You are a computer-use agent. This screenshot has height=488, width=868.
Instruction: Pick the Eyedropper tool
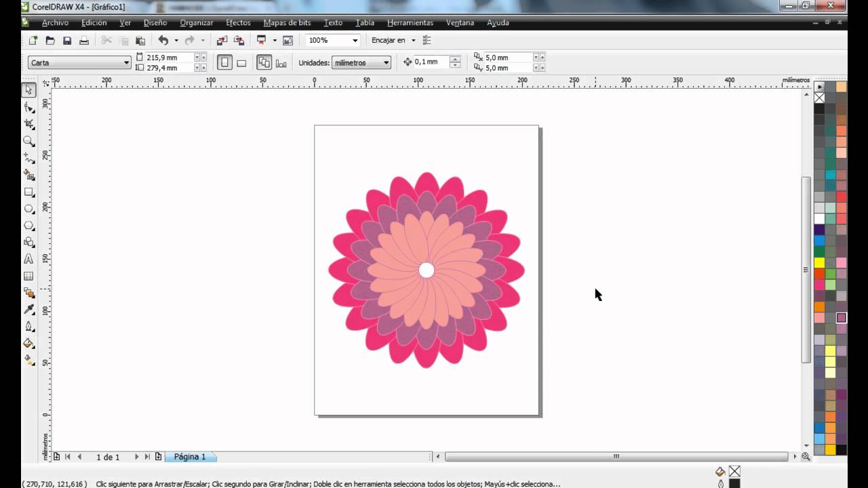(28, 310)
